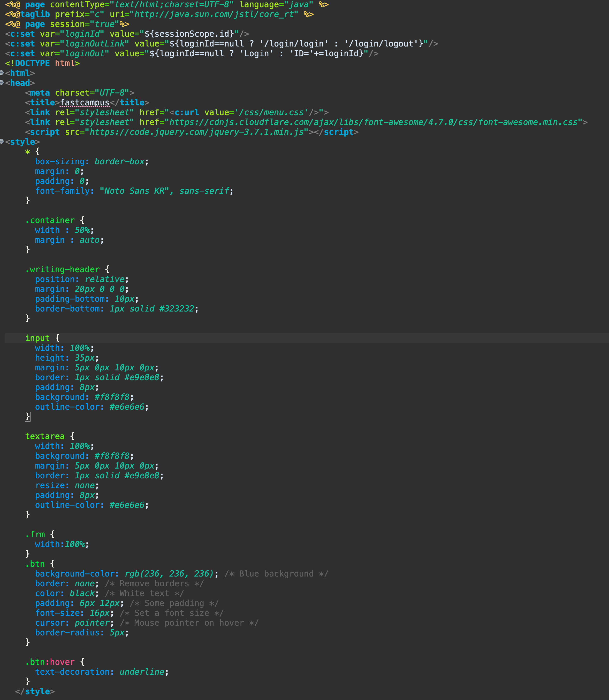Click the Blue background comment
The image size is (609, 700).
tap(276, 574)
